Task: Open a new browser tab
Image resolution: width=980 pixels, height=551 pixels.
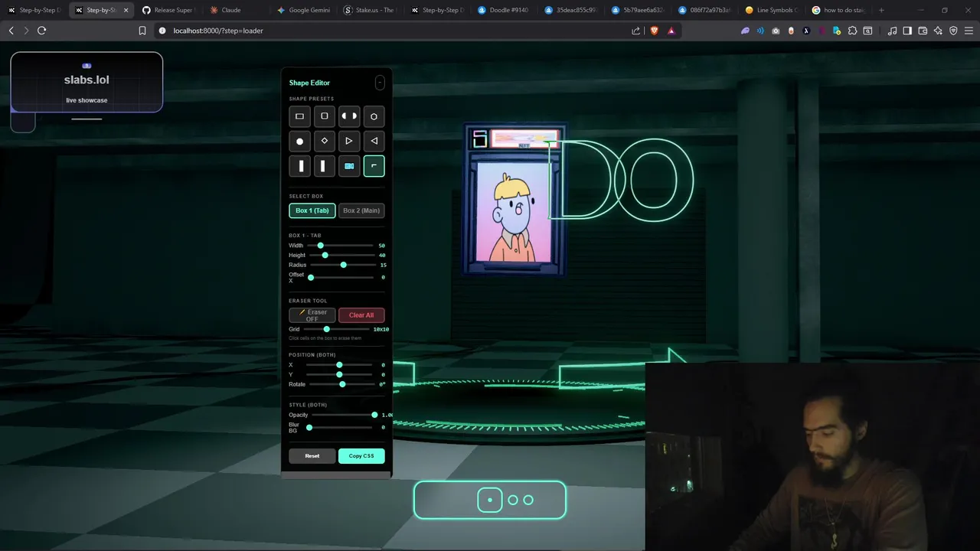Action: (881, 10)
